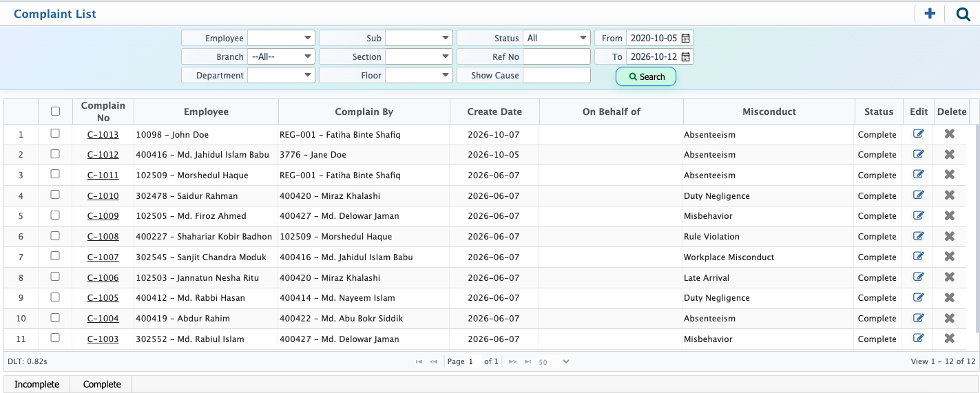The image size is (980, 393).
Task: Open the Section filter dropdown
Action: click(419, 56)
